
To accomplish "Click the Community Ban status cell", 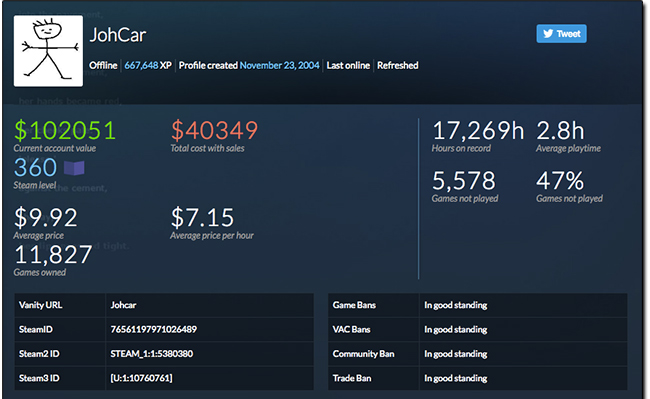I will coord(523,354).
